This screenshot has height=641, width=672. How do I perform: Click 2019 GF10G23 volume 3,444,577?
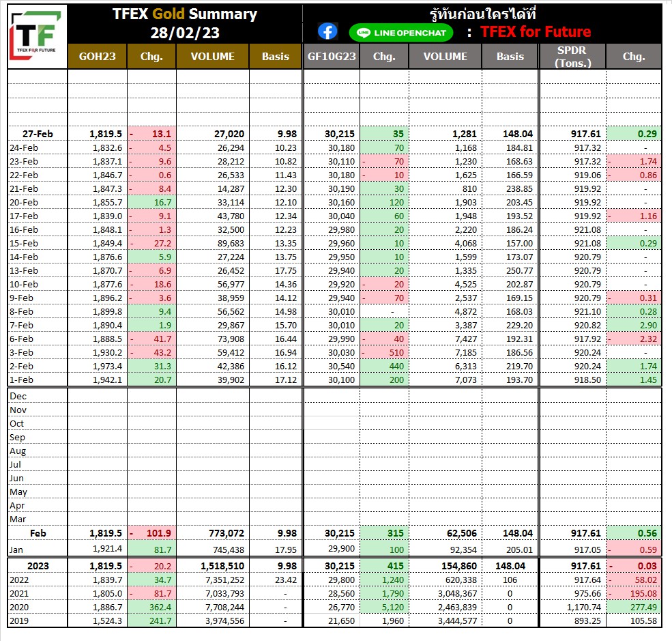coord(457,621)
